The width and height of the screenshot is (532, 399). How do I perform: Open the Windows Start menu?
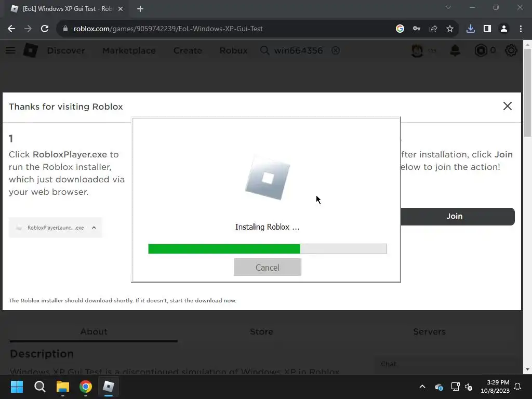(17, 387)
